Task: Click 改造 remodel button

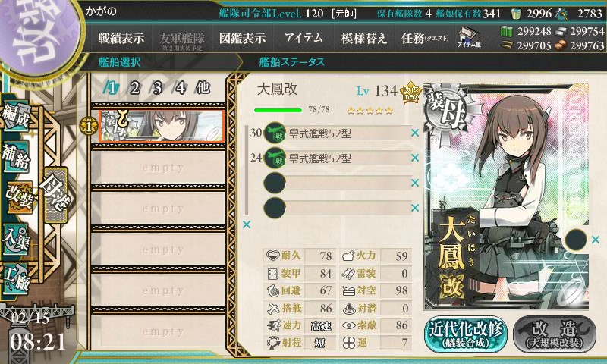Action: pos(555,334)
